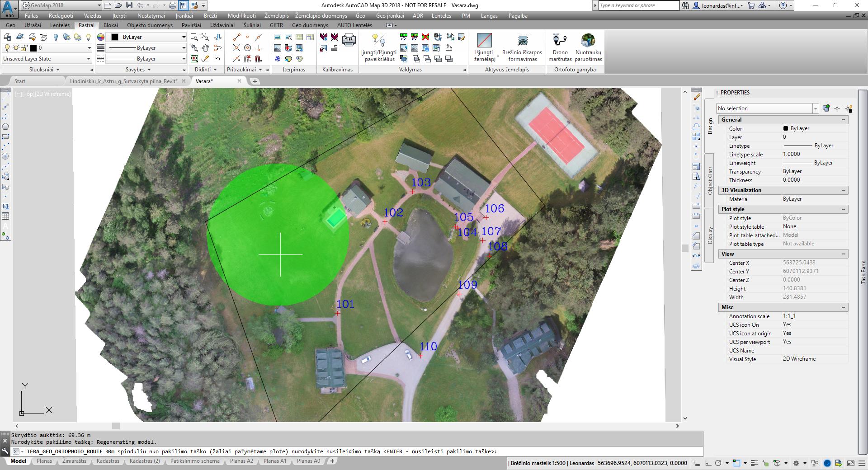Viewport: 868px width, 470px height.
Task: Click the Customization hamburger icon in status bar
Action: [862, 463]
